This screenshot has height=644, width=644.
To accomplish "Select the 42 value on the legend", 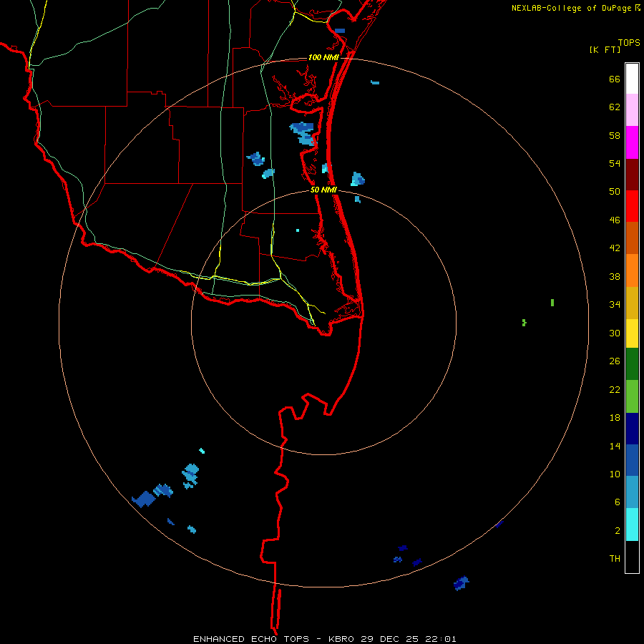I will pyautogui.click(x=615, y=248).
